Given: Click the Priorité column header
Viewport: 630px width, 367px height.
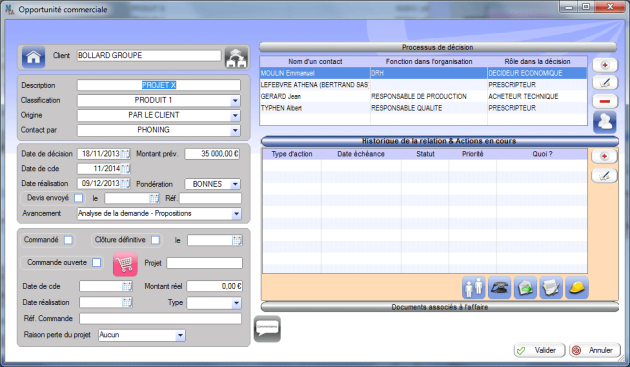Looking at the screenshot, I should click(x=472, y=154).
